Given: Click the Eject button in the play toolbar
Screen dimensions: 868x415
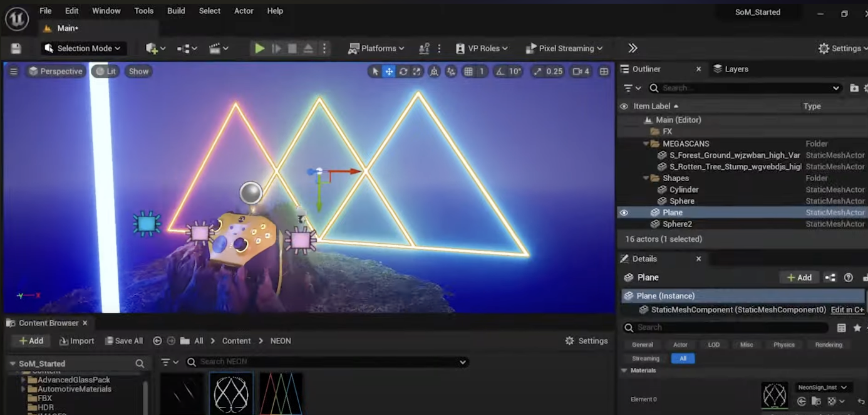Looking at the screenshot, I should (x=308, y=48).
